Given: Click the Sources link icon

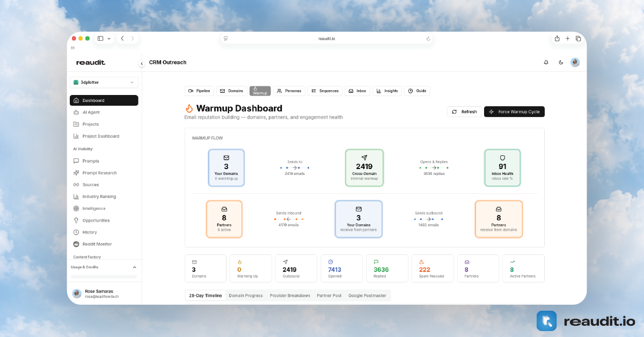Looking at the screenshot, I should [76, 185].
